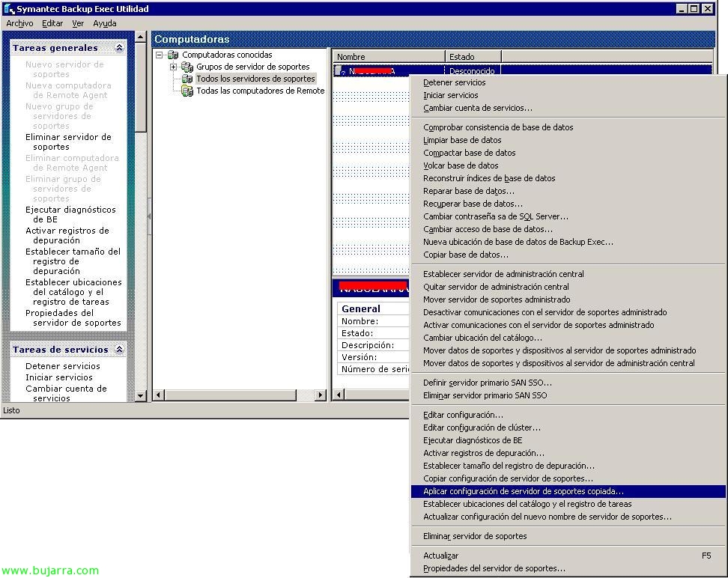Choose Recuperar base de datos

(568, 204)
